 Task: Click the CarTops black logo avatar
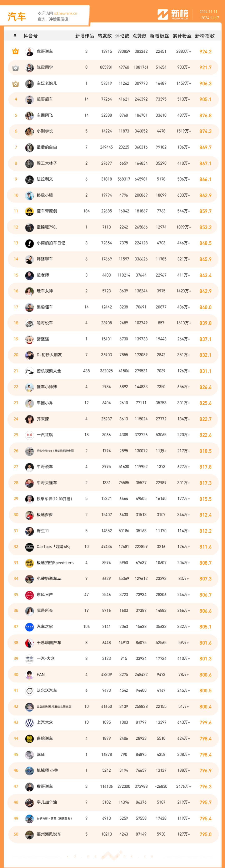(29, 547)
